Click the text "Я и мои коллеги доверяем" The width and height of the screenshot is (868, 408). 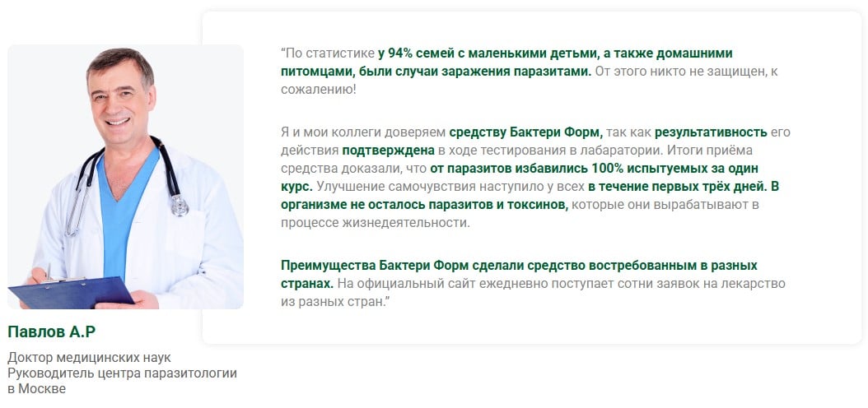pyautogui.click(x=363, y=132)
